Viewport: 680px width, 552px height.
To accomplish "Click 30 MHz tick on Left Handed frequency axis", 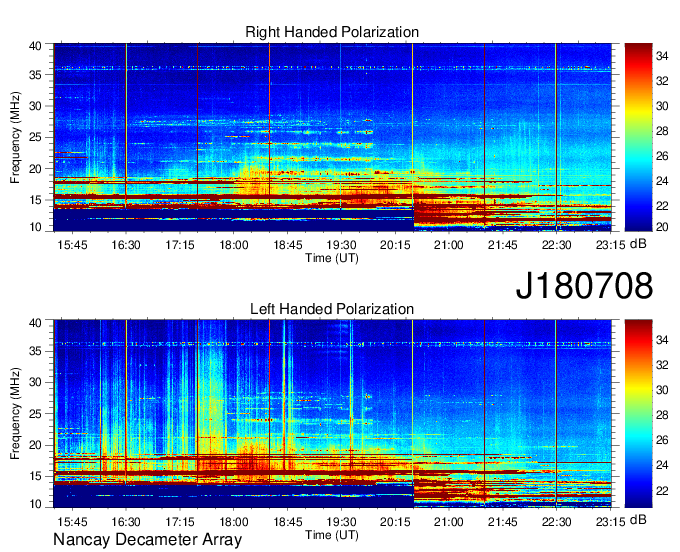I will click(35, 382).
